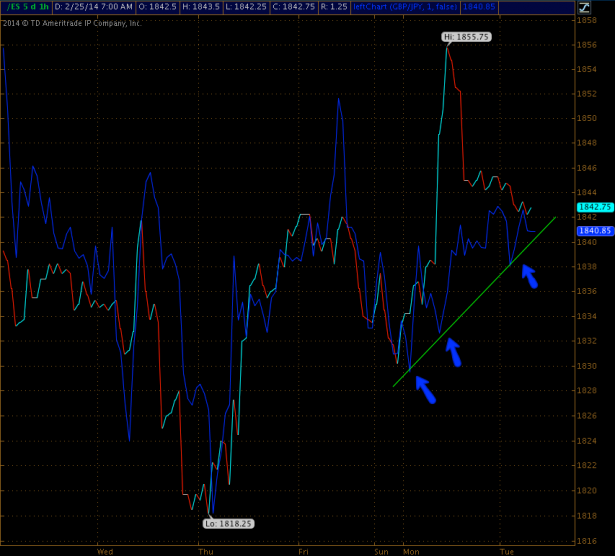The image size is (615, 556).
Task: Click the date readout D: 2/25/14 7:00 AM
Action: pyautogui.click(x=93, y=7)
